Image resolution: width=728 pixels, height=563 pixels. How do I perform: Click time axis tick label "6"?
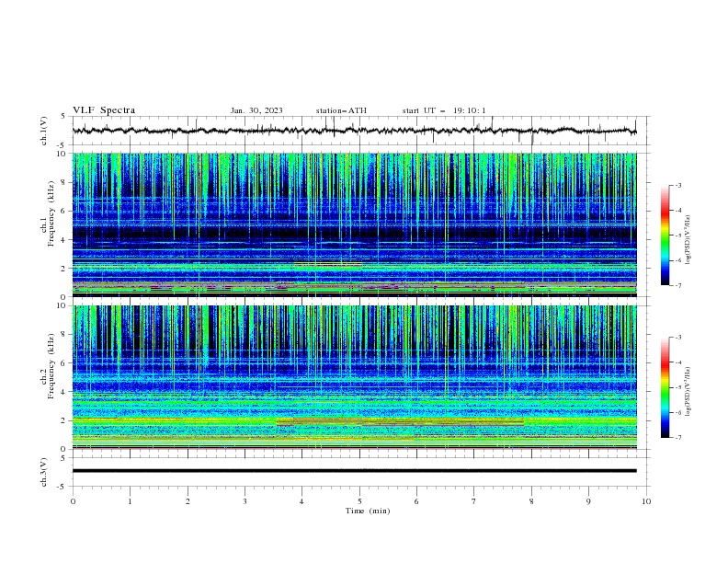[416, 501]
